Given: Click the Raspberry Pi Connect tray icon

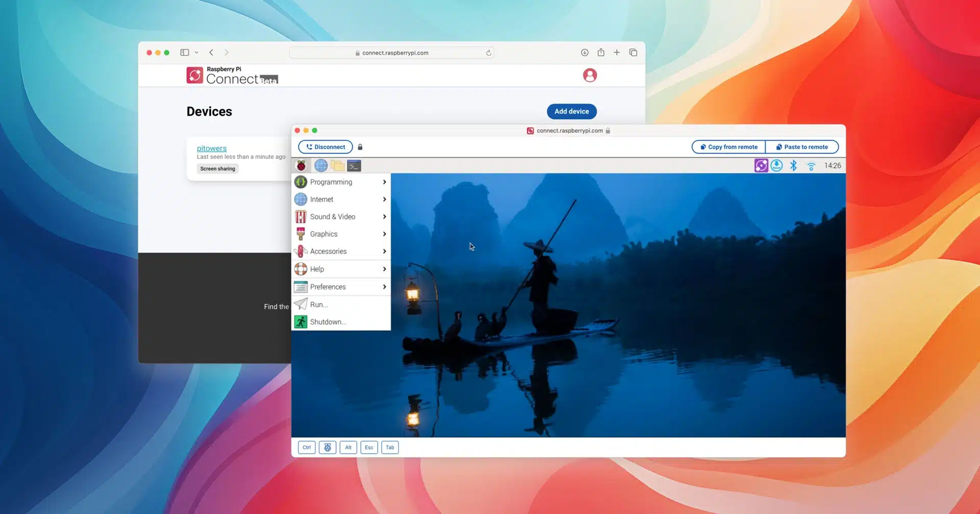Looking at the screenshot, I should tap(761, 166).
